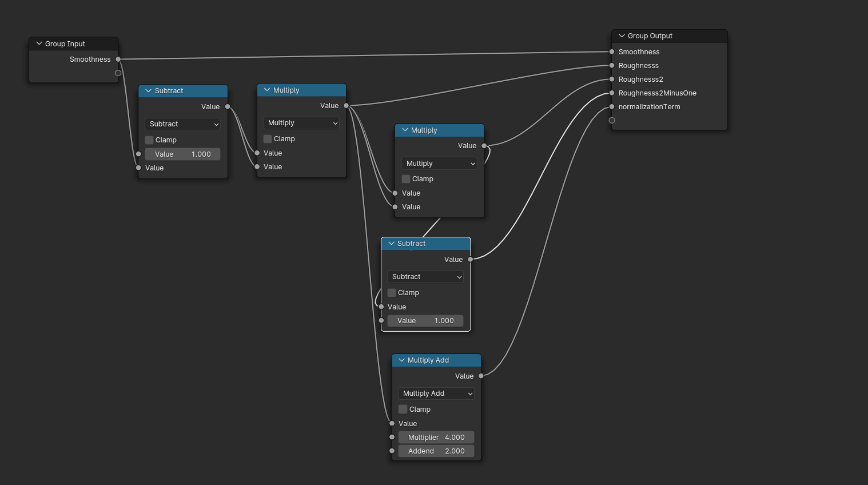Enable Clamp in the highlighted Subtract node
The width and height of the screenshot is (868, 485).
point(392,293)
